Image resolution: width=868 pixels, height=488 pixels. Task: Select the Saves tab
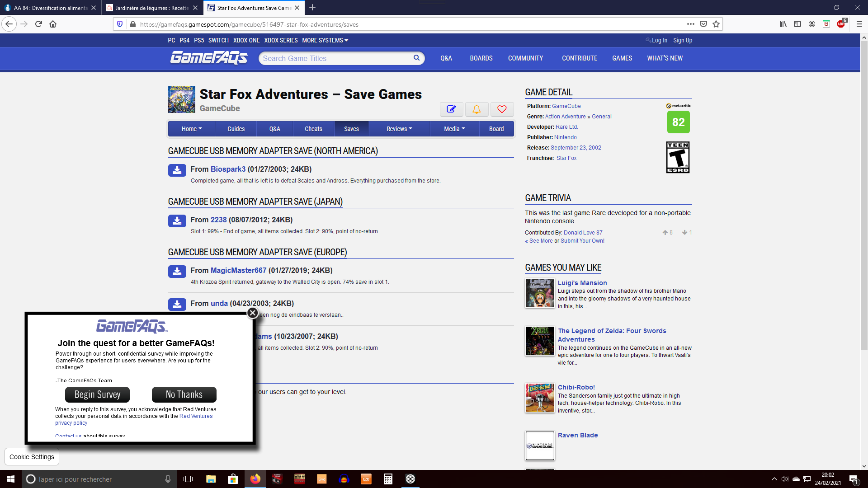351,129
